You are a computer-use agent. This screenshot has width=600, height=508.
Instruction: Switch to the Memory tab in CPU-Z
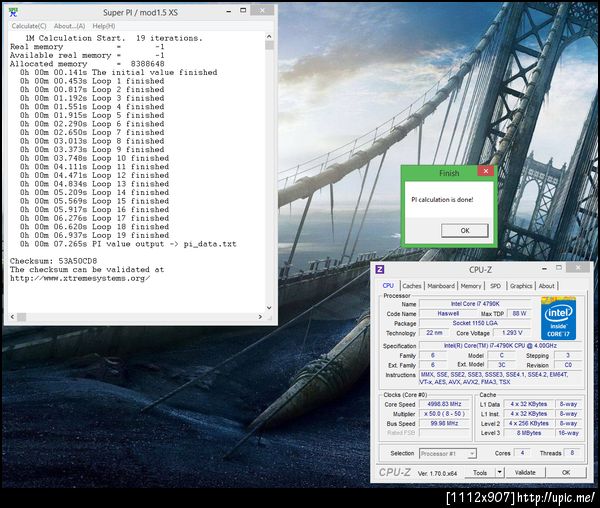pos(471,286)
